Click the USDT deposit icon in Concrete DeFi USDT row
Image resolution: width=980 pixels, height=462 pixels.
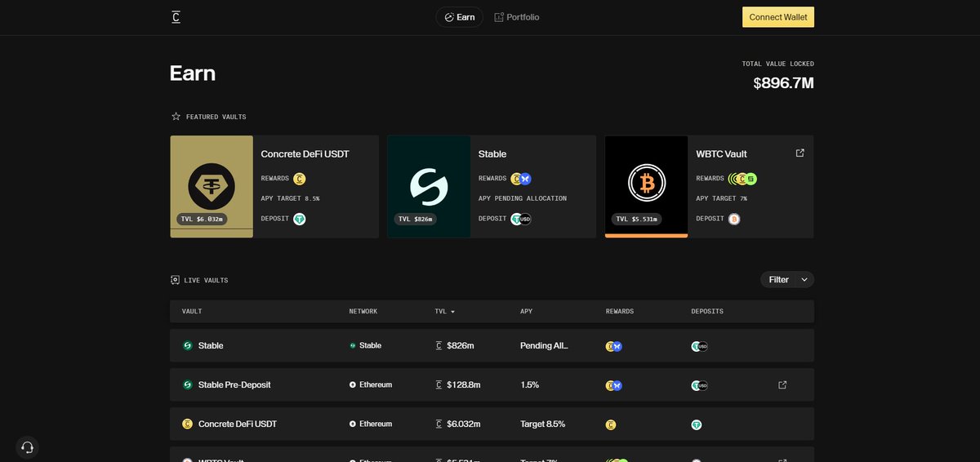[x=697, y=424]
